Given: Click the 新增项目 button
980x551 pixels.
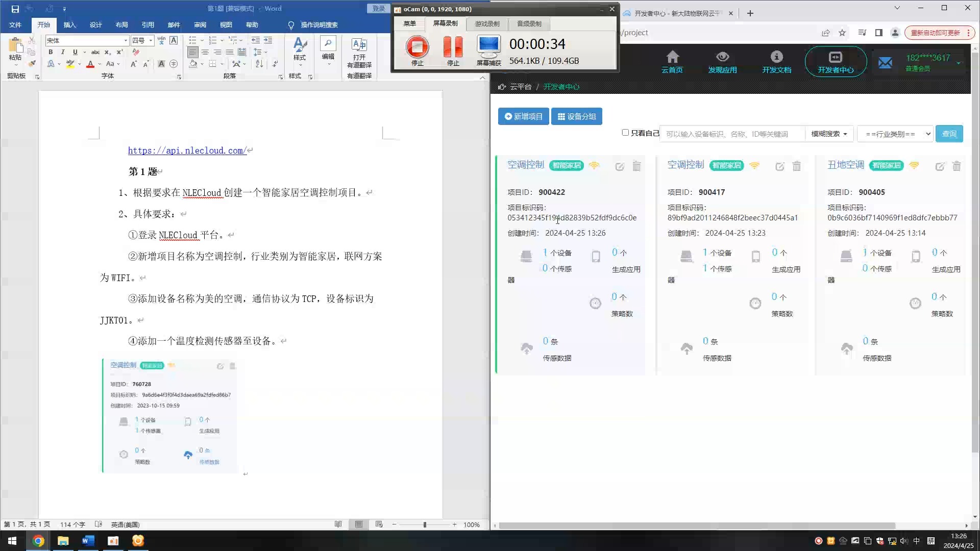Looking at the screenshot, I should 524,116.
